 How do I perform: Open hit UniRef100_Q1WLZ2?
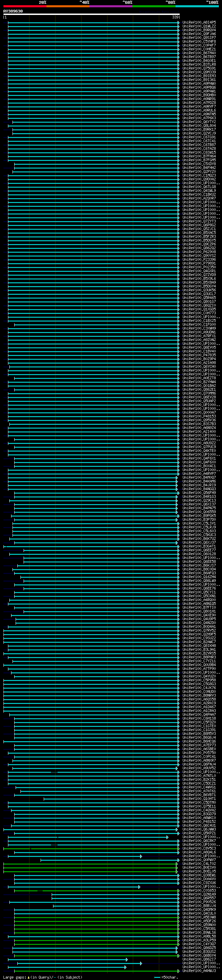(199, 26)
